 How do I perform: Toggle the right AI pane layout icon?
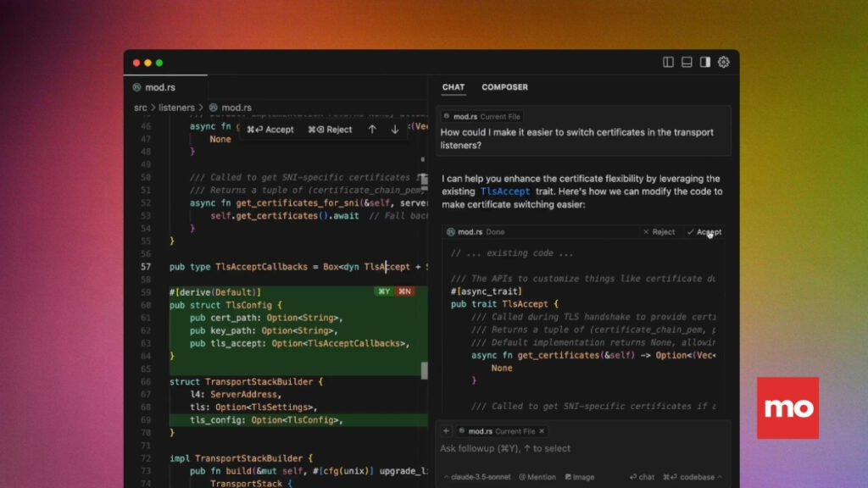704,62
